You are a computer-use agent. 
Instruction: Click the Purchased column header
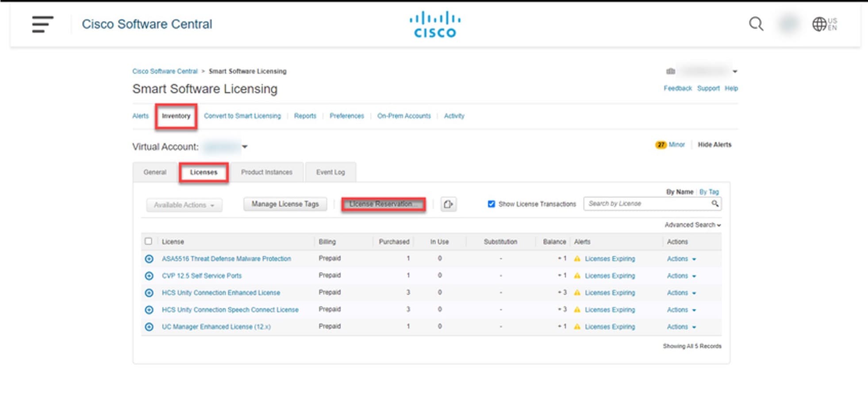[394, 242]
